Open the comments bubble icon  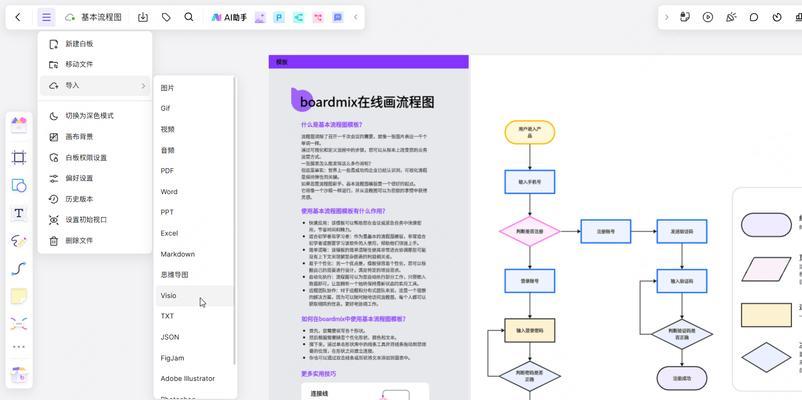tap(754, 17)
